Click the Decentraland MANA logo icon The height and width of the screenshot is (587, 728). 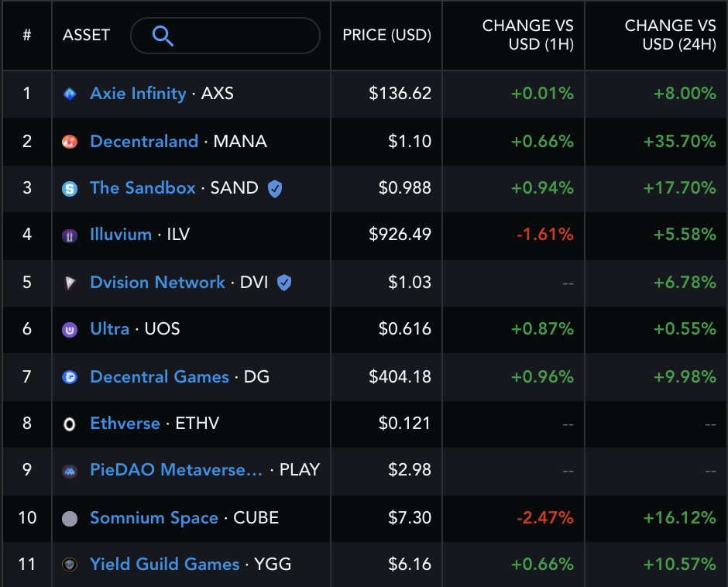click(x=70, y=142)
